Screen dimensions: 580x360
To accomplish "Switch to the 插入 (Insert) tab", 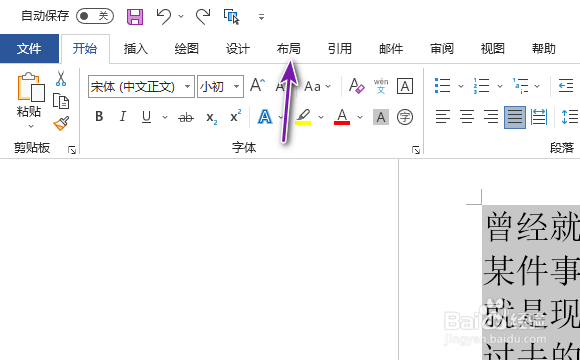I will (136, 48).
